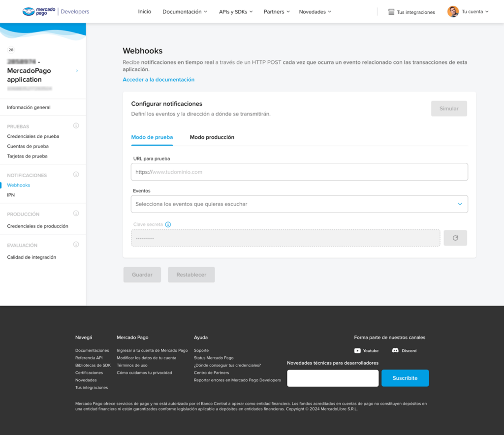Open the Tu cuenta dropdown
The height and width of the screenshot is (435, 504).
pos(475,12)
